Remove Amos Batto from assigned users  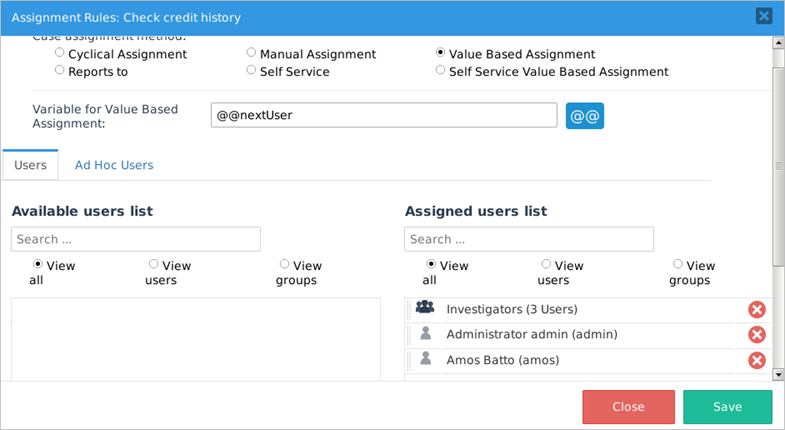(x=757, y=360)
